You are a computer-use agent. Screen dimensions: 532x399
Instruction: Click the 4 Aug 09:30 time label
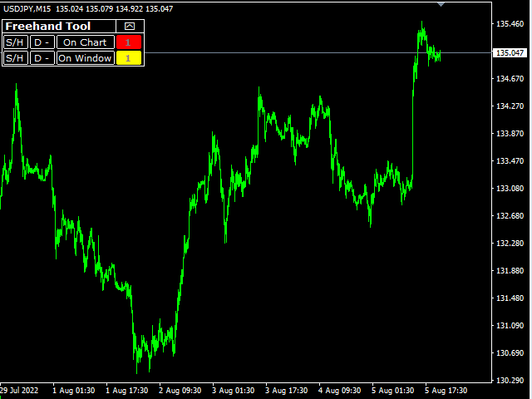tap(340, 391)
